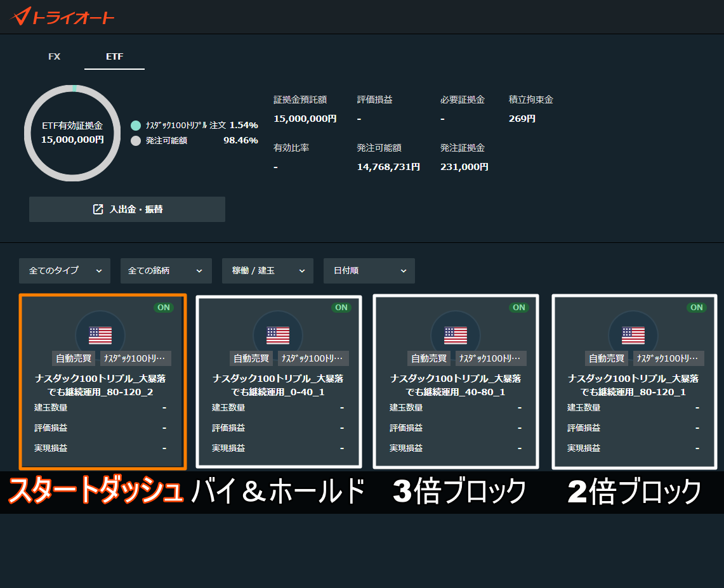Click gray legend dot for 発注可能額
This screenshot has height=588, width=724.
[136, 140]
